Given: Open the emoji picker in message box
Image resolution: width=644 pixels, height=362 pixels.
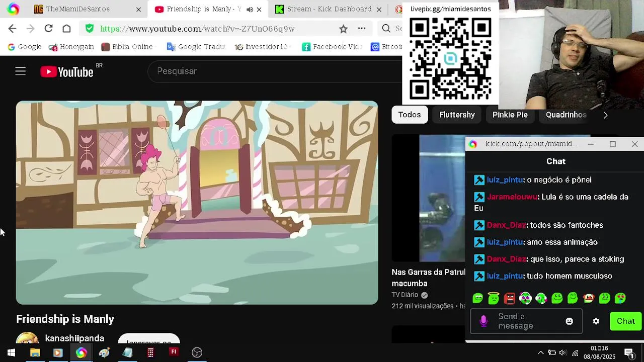Looking at the screenshot, I should tap(569, 321).
